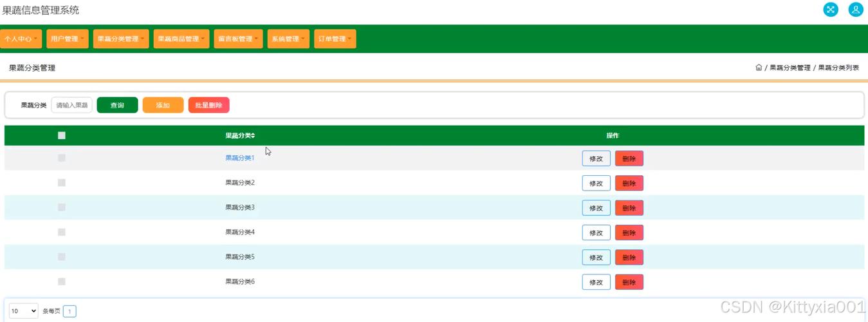868x322 pixels.
Task: Sort by 果蔬分类 column arrow icon
Action: [x=253, y=136]
